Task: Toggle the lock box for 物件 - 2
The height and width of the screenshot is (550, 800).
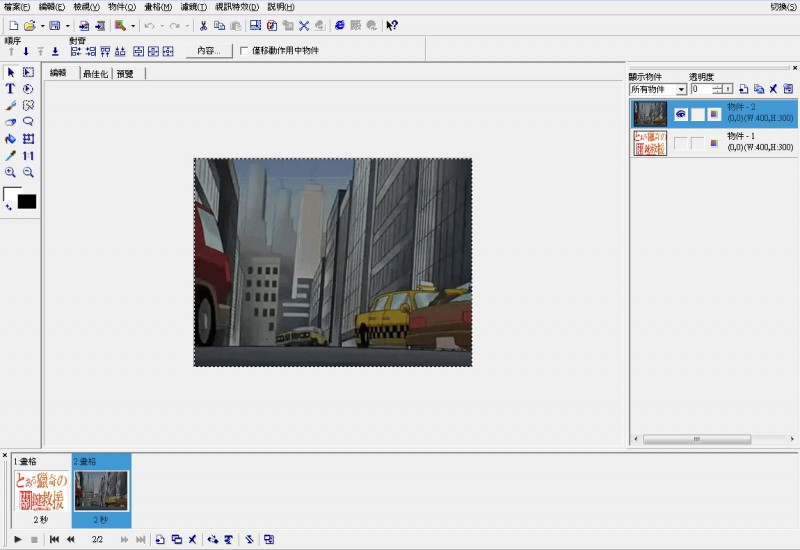Action: tap(697, 114)
